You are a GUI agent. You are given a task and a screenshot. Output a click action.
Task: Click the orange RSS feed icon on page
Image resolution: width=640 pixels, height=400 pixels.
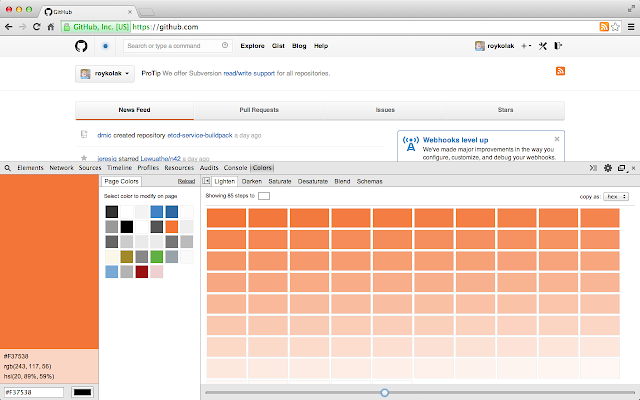[x=560, y=71]
